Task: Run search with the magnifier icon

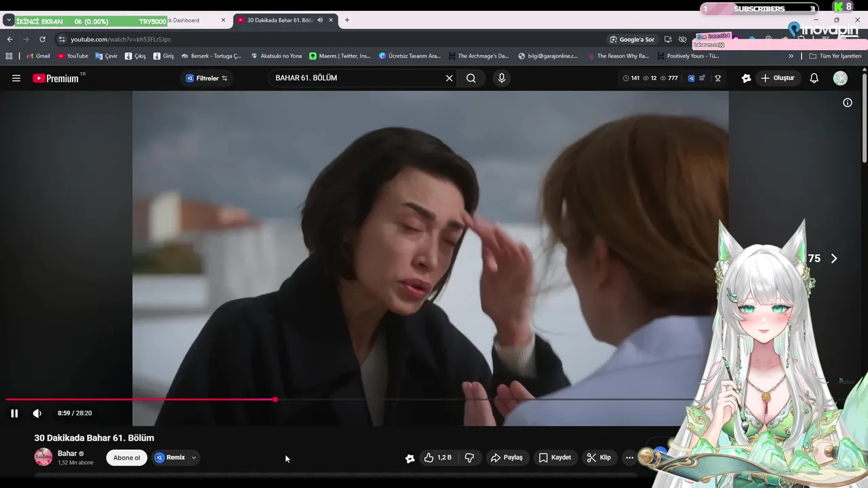Action: 471,78
